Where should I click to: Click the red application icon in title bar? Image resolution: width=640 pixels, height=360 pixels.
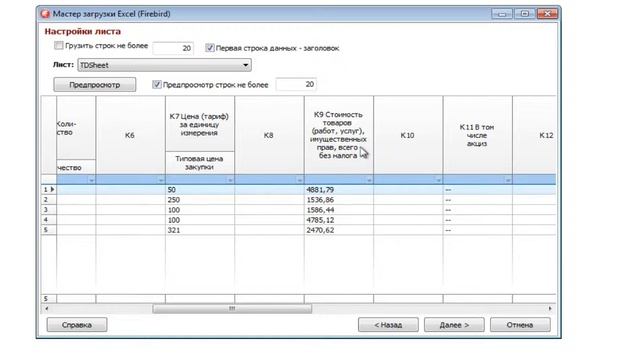[45, 14]
